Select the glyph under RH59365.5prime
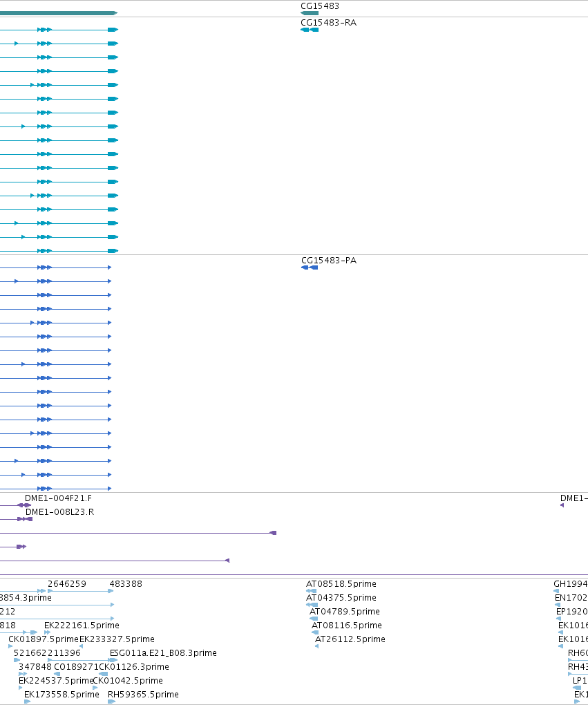The image size is (588, 705). pyautogui.click(x=112, y=702)
